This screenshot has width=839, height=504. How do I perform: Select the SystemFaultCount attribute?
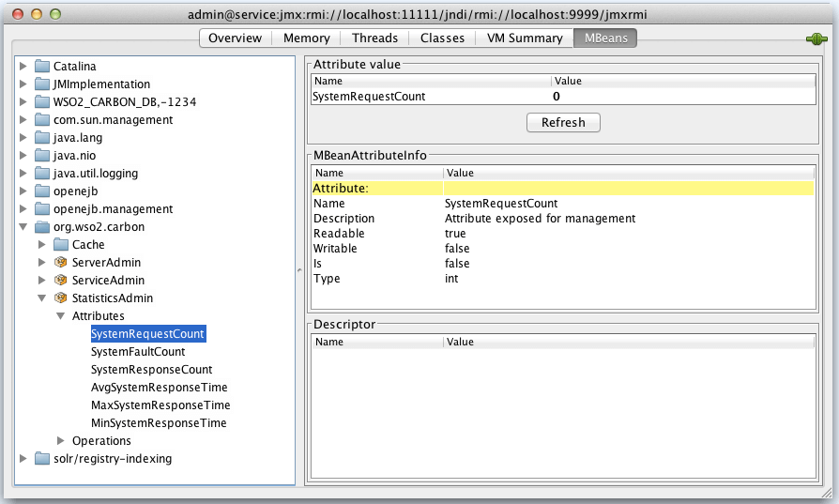pos(138,352)
